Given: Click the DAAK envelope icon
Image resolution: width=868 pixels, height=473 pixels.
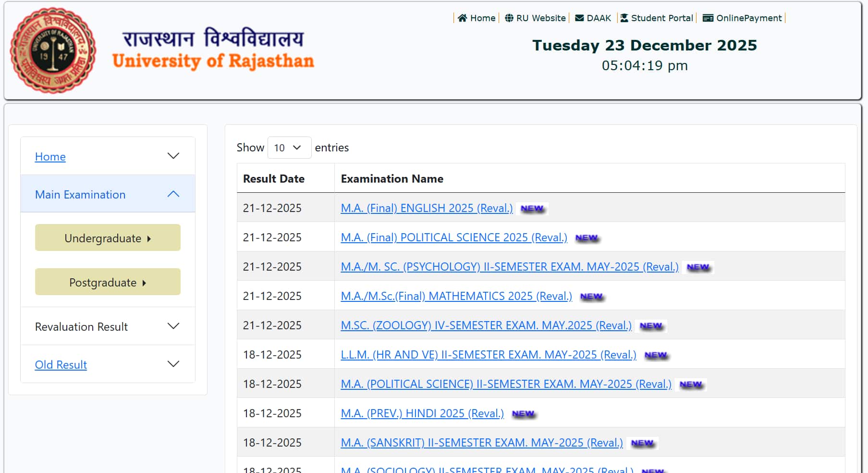Looking at the screenshot, I should pyautogui.click(x=578, y=18).
